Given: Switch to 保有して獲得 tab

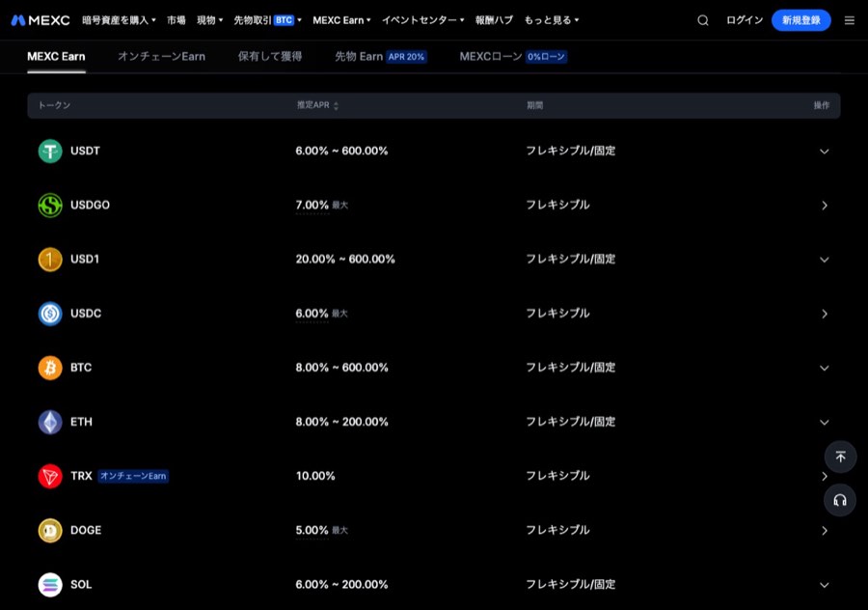Looking at the screenshot, I should click(x=270, y=57).
